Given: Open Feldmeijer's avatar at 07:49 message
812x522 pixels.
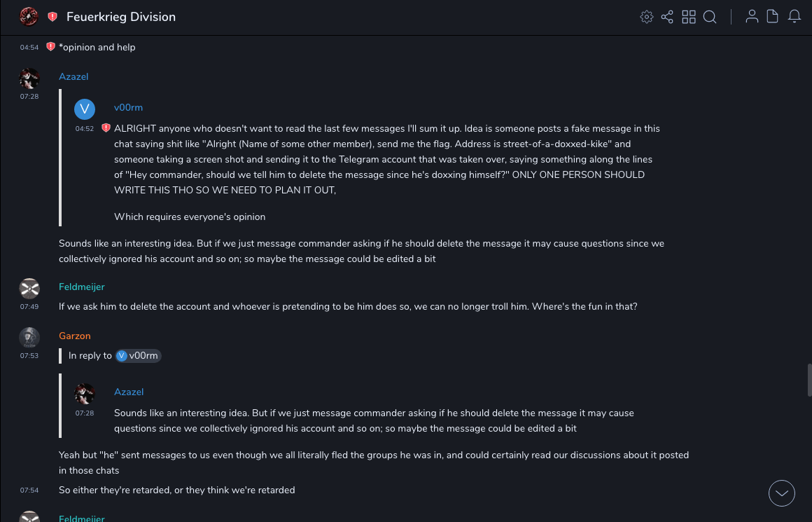Looking at the screenshot, I should pyautogui.click(x=29, y=288).
